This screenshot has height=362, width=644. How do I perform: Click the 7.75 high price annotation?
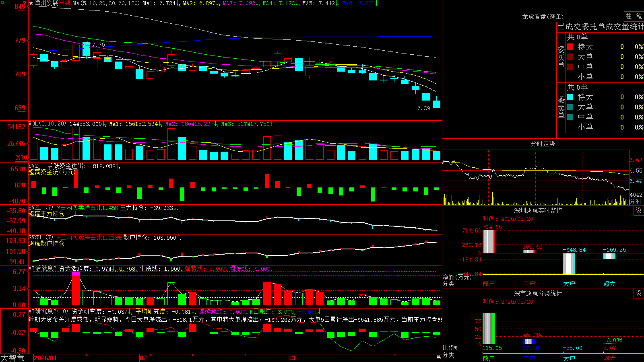tap(99, 45)
